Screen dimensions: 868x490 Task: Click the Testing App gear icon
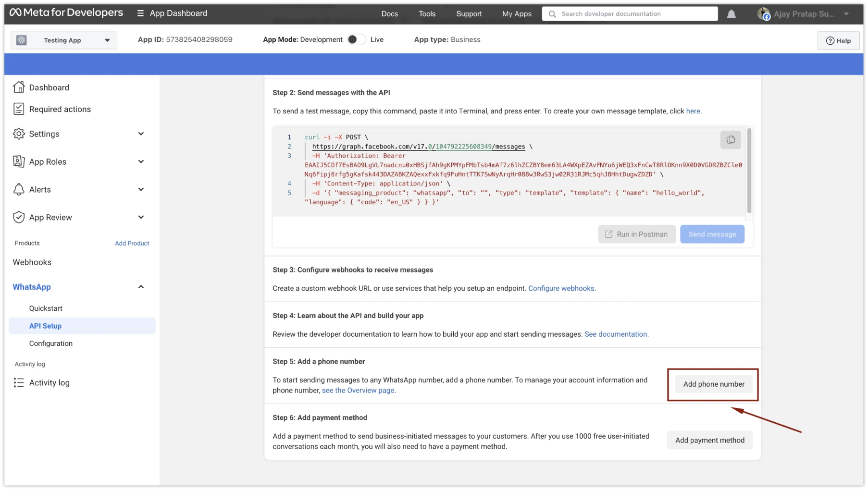click(22, 40)
